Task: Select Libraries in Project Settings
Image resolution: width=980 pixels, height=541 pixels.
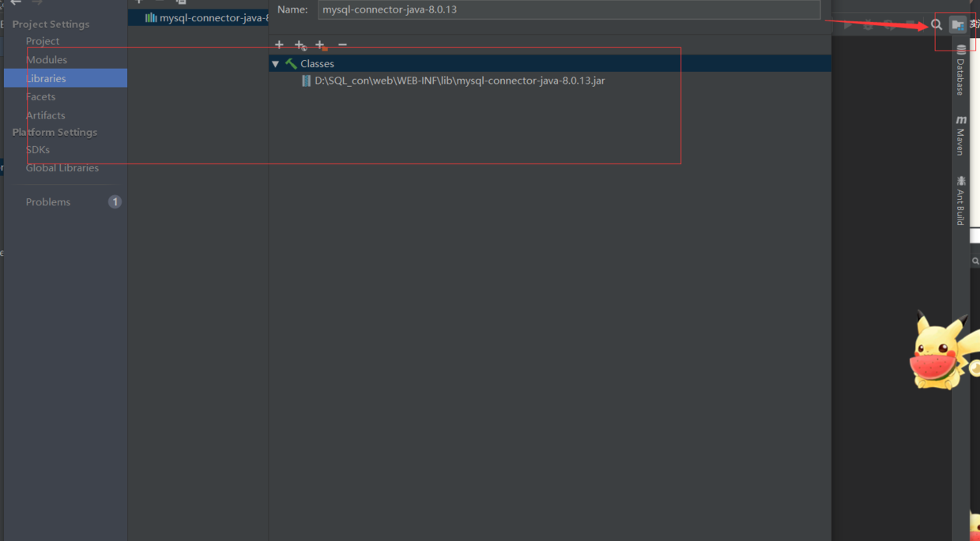Action: pyautogui.click(x=66, y=78)
